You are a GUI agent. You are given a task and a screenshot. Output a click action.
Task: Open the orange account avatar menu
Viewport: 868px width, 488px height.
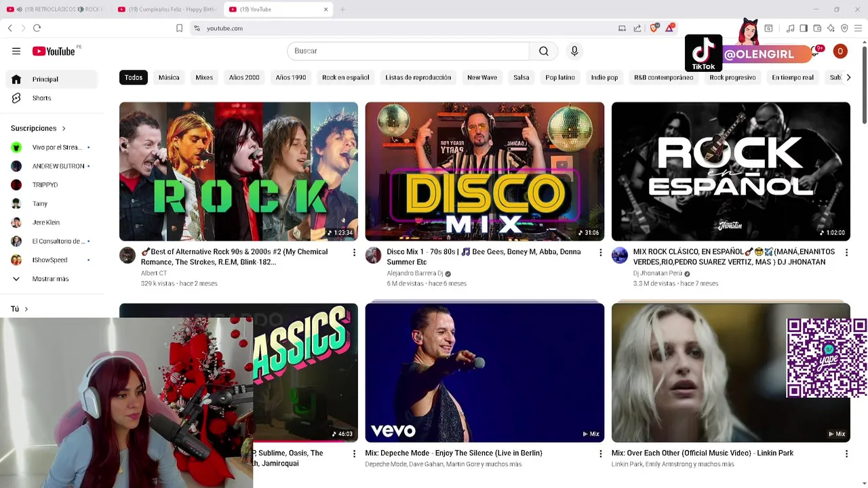coord(840,51)
